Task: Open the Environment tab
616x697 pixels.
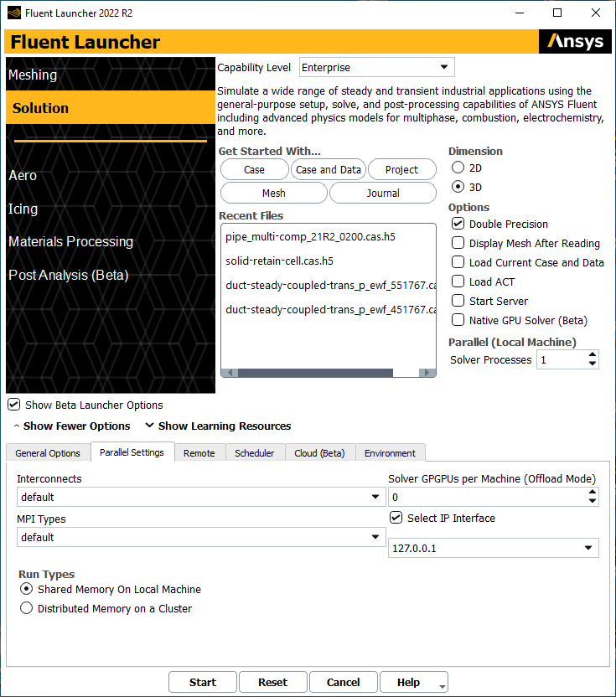Action: click(390, 453)
